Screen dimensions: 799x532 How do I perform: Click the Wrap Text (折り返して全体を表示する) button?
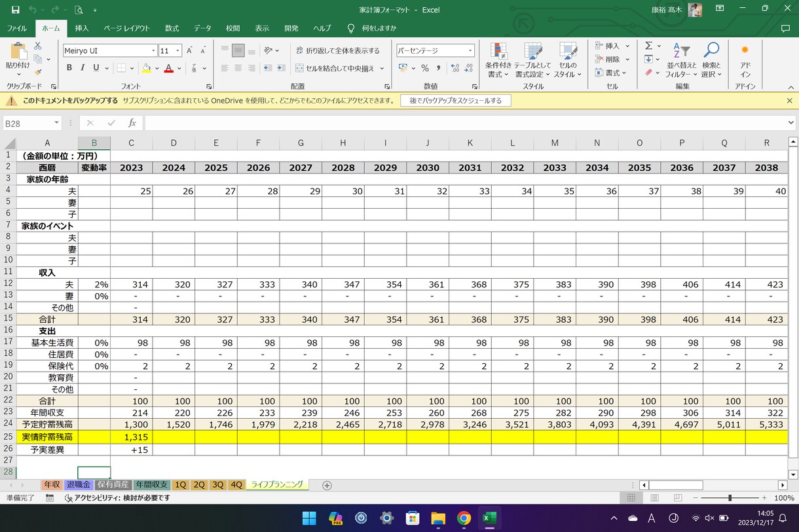point(337,50)
